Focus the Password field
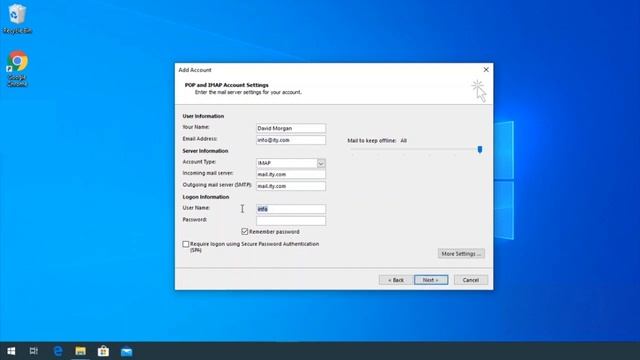 click(291, 221)
